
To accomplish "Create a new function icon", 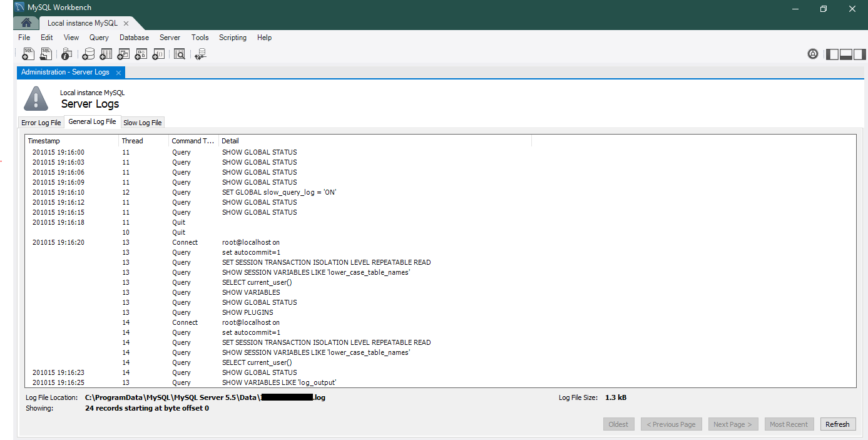I will point(158,54).
